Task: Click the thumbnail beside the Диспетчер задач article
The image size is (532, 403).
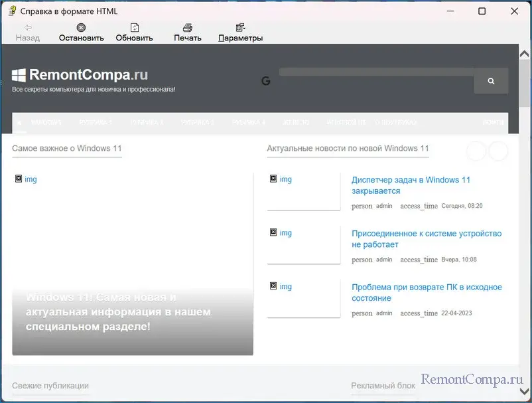Action: [x=281, y=179]
